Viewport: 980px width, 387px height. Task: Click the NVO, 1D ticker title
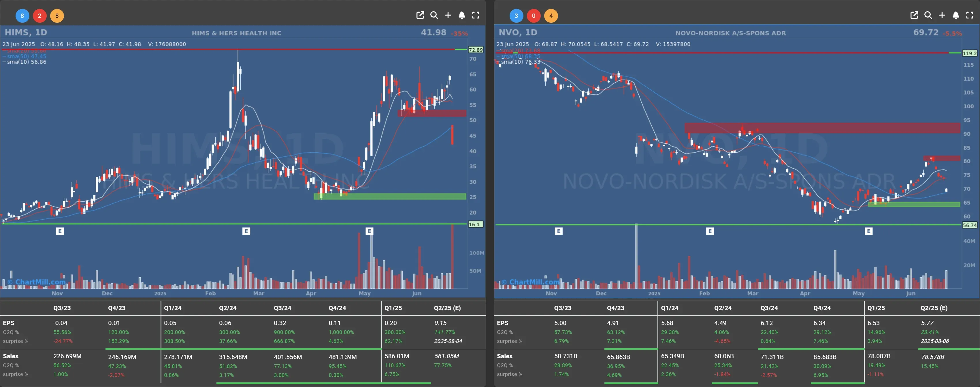point(518,32)
